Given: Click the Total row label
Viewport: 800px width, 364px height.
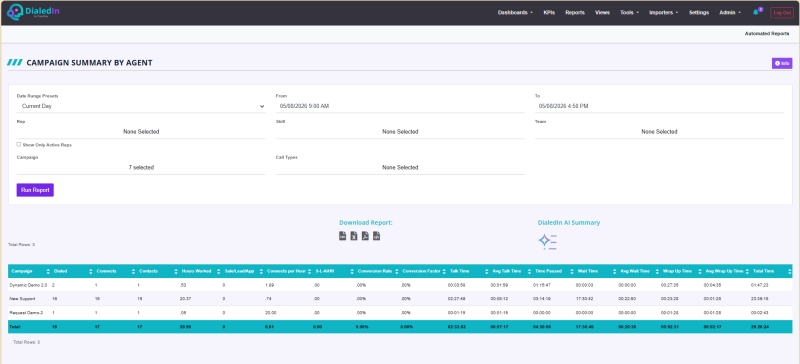Looking at the screenshot, I should (14, 327).
